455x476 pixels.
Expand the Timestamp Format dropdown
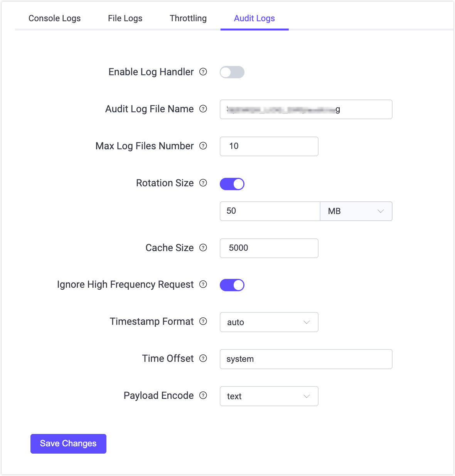click(269, 322)
